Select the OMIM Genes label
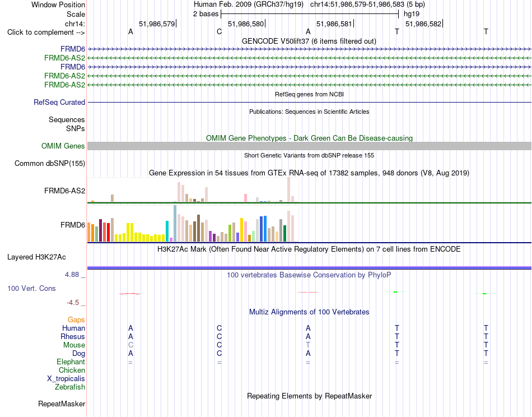Image resolution: width=532 pixels, height=417 pixels. coord(63,146)
